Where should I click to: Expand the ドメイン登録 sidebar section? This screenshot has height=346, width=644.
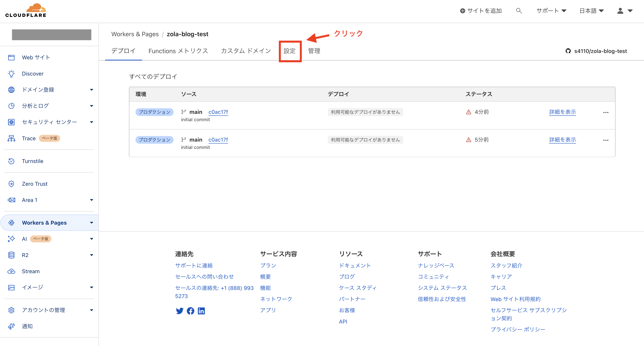coord(91,90)
